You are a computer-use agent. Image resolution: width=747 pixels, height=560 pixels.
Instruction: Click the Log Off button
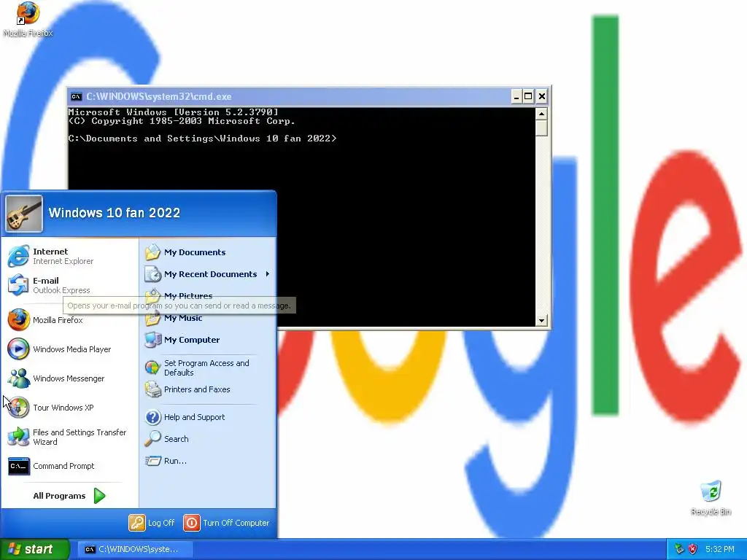tap(152, 523)
